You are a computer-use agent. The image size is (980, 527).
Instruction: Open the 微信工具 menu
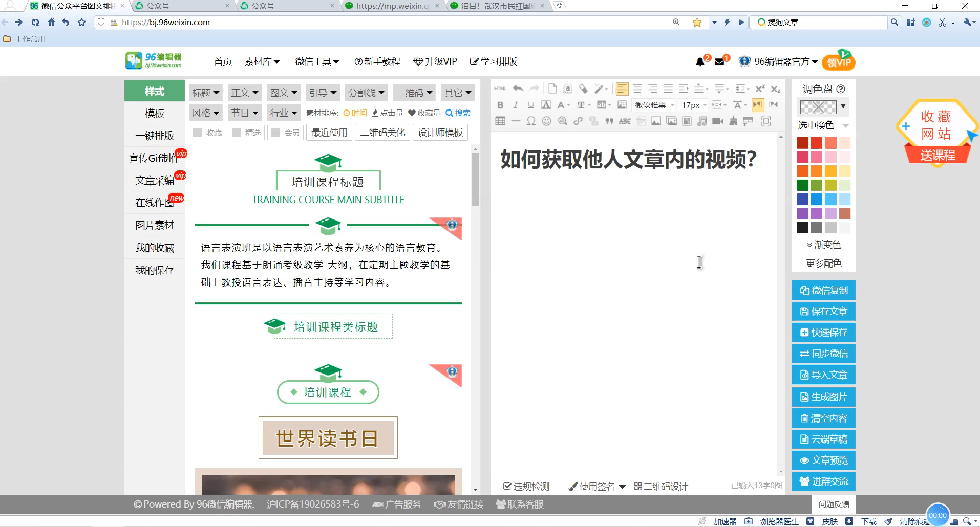click(317, 62)
